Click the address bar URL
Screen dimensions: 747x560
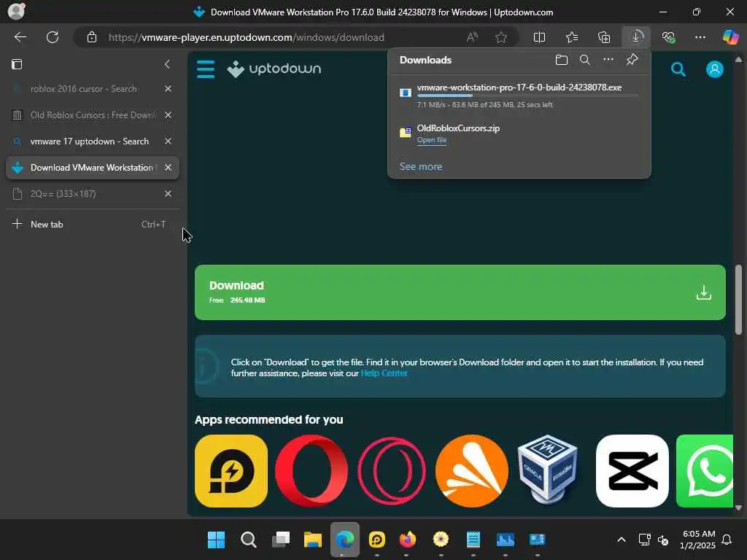247,37
